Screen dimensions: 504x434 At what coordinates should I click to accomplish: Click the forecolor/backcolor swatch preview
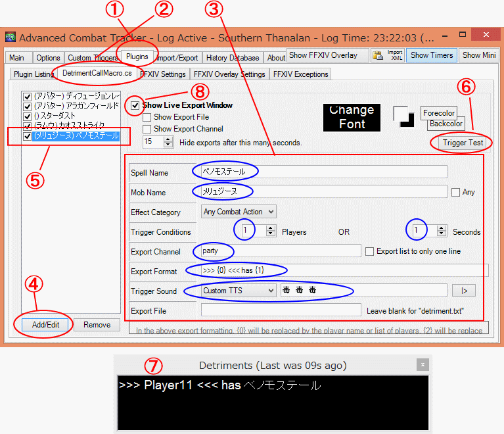[403, 117]
